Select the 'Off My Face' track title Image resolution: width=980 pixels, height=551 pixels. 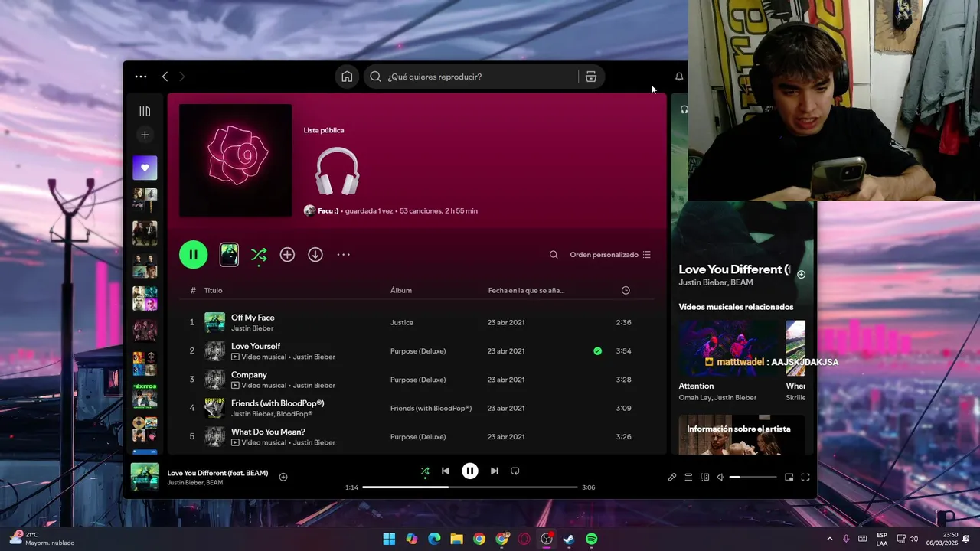pos(253,318)
